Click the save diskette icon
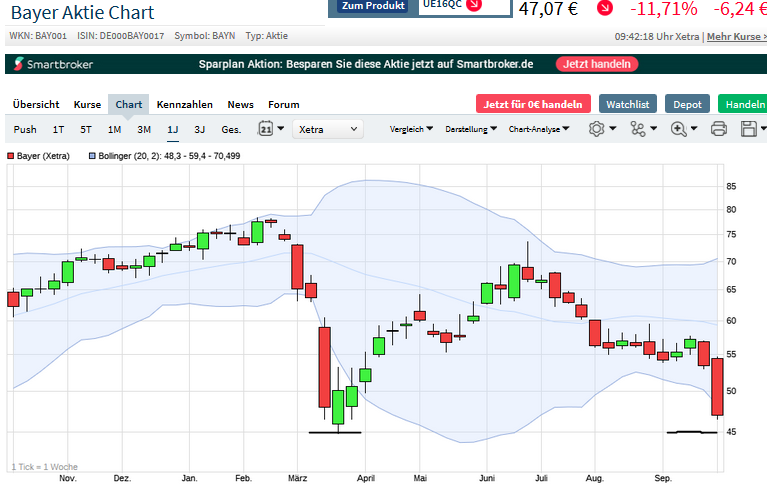The width and height of the screenshot is (767, 485). [748, 129]
